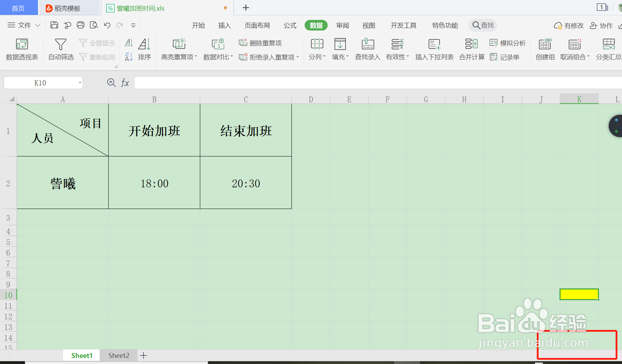Add a new sheet with plus button

pos(143,355)
